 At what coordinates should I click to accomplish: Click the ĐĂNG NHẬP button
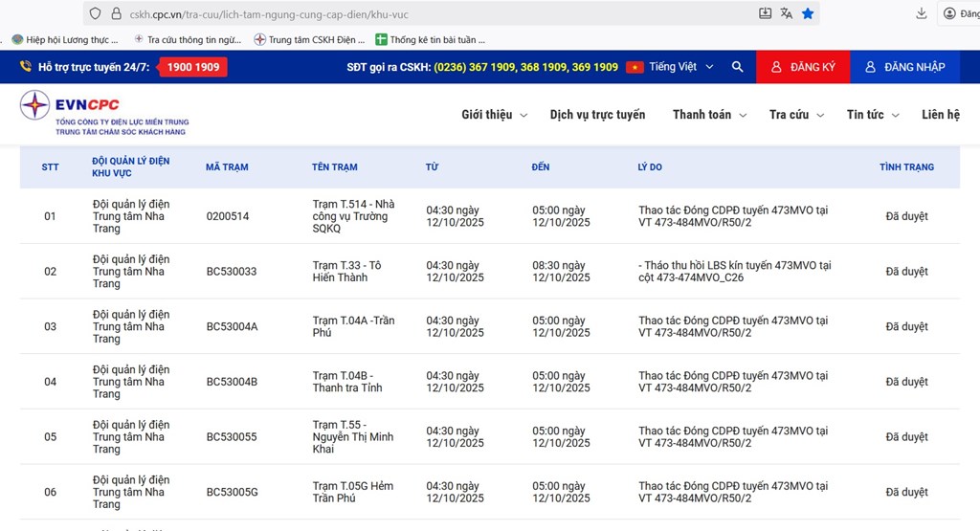point(904,67)
